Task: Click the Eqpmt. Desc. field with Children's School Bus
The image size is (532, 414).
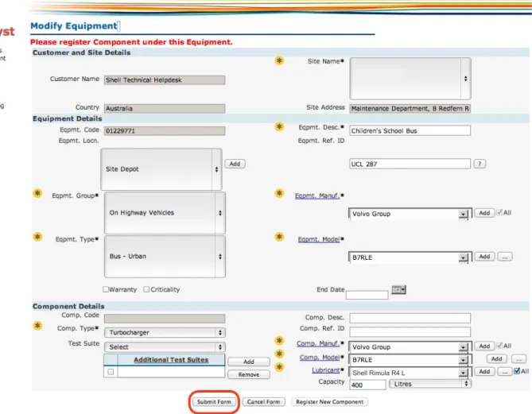Action: click(x=410, y=130)
